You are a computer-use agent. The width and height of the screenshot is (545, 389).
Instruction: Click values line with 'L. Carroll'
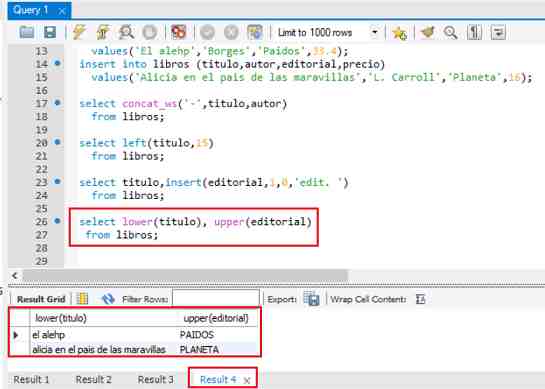pyautogui.click(x=312, y=77)
